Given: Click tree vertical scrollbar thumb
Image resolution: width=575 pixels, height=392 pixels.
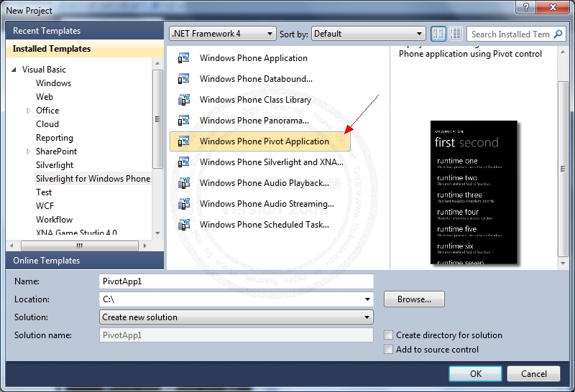Looking at the screenshot, I should pos(157,118).
